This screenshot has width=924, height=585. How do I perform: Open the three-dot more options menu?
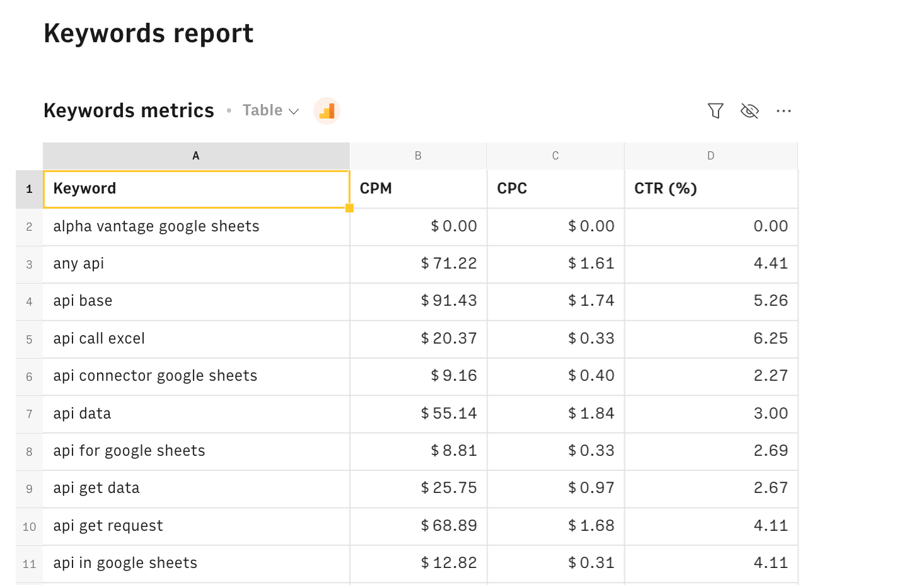pos(783,111)
